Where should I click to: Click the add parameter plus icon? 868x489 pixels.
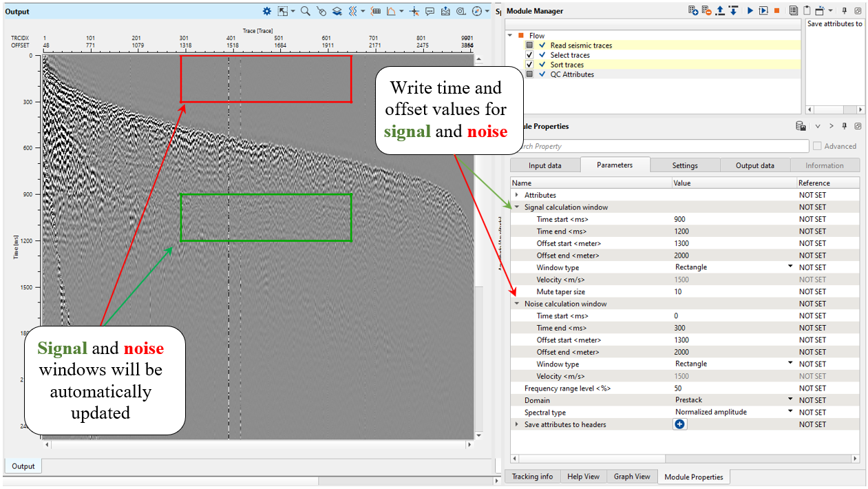coord(679,424)
